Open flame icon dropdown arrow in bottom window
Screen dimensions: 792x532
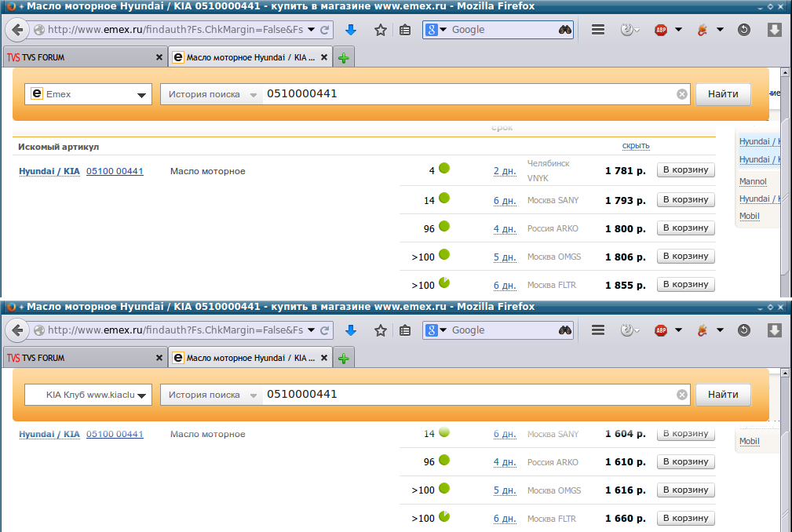point(720,330)
